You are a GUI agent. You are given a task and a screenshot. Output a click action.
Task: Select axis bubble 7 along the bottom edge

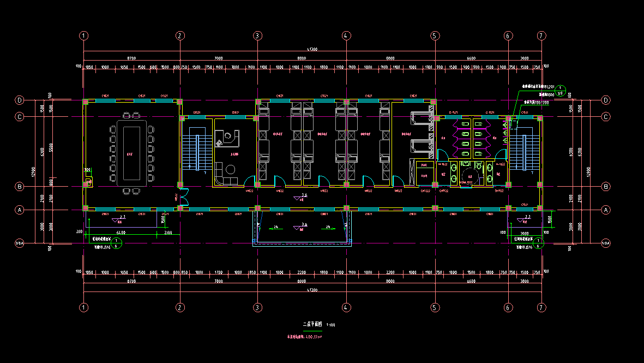[x=541, y=308]
